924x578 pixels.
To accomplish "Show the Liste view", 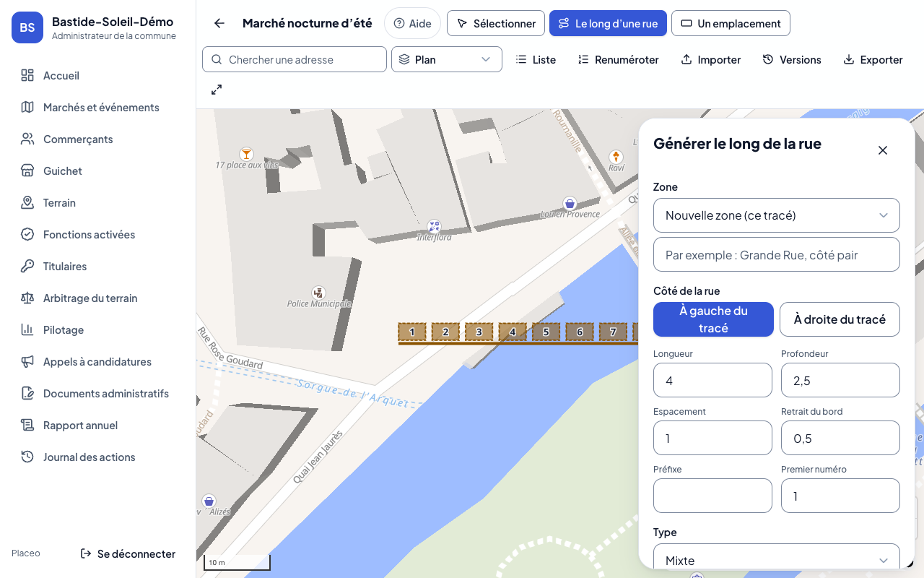I will (x=536, y=60).
